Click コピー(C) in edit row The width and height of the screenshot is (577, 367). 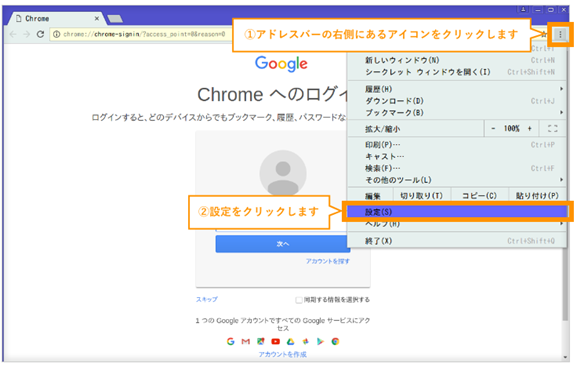pos(479,195)
